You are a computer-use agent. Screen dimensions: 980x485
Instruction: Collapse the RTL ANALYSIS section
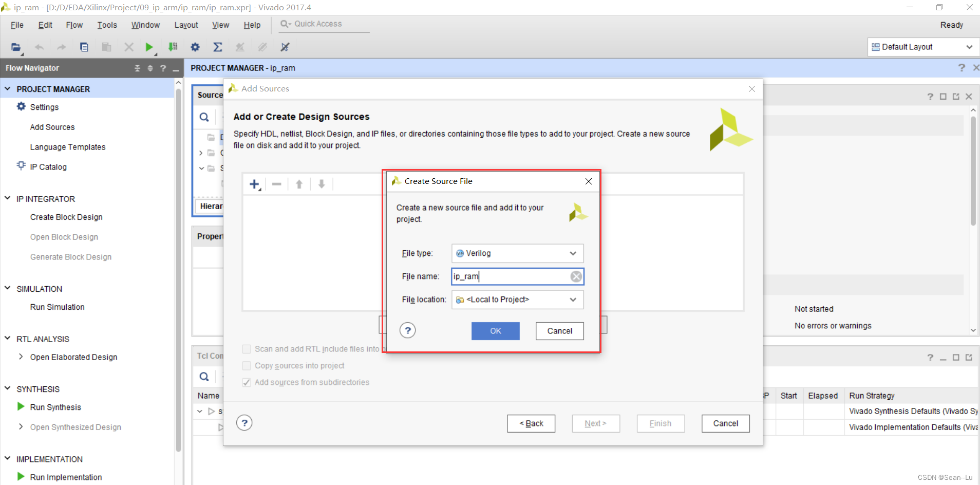coord(8,339)
